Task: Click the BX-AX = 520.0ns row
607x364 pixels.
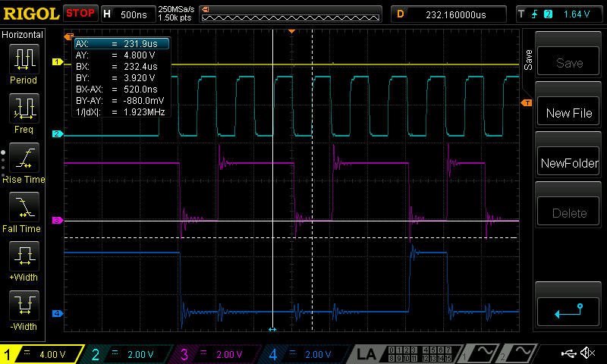Action: pos(121,89)
